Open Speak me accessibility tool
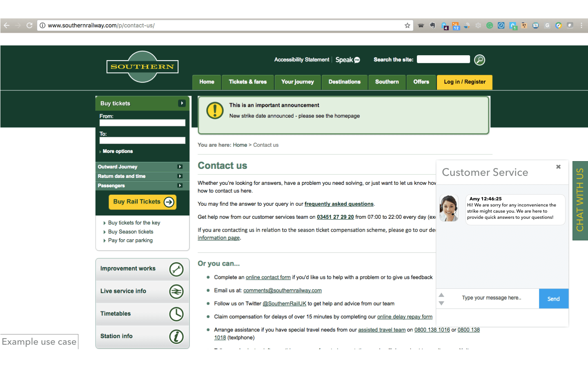588x368 pixels. (347, 60)
